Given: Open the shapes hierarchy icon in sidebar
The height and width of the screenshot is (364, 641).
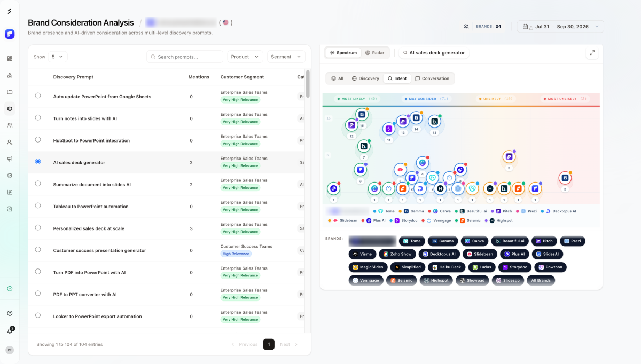Looking at the screenshot, I should (10, 75).
